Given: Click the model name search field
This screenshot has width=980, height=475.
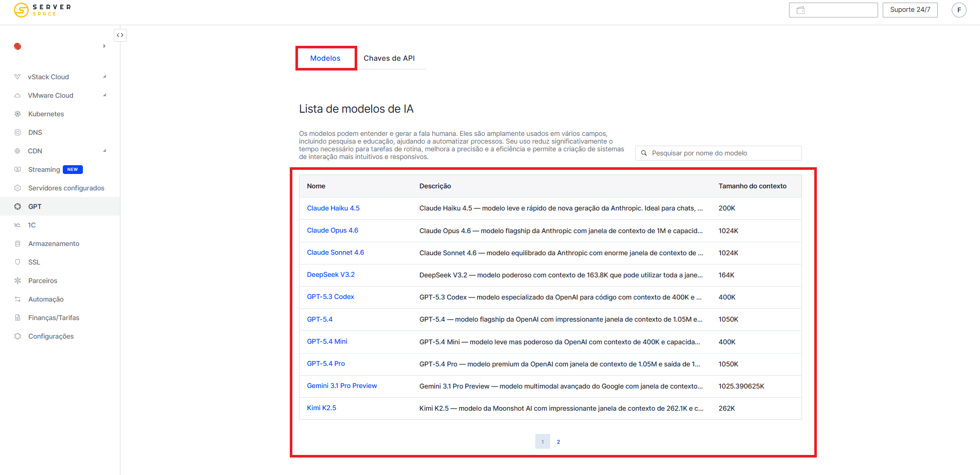Looking at the screenshot, I should [719, 153].
